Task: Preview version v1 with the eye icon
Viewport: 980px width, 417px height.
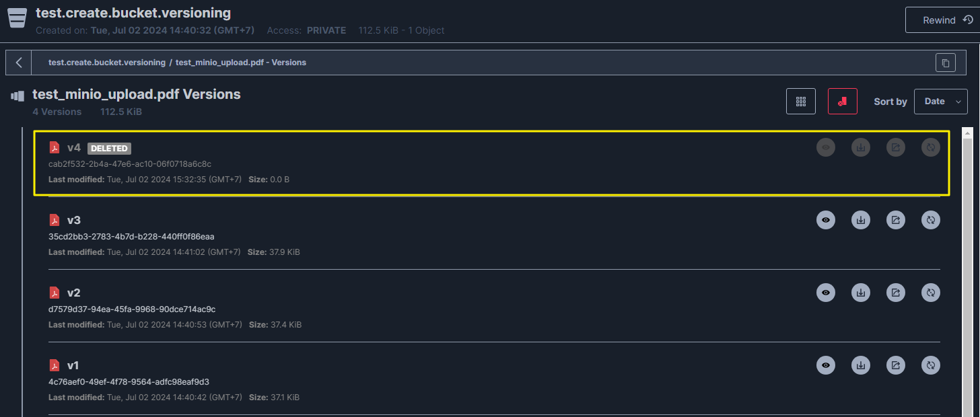Action: [826, 365]
